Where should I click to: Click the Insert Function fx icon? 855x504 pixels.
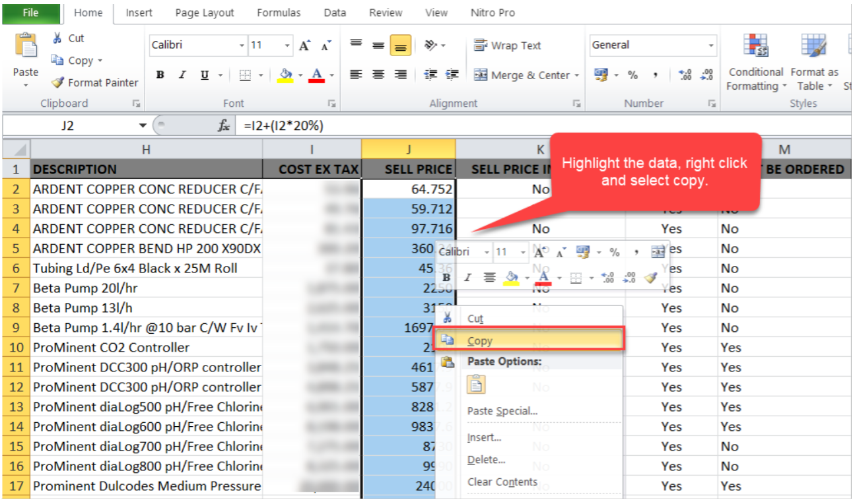point(224,125)
